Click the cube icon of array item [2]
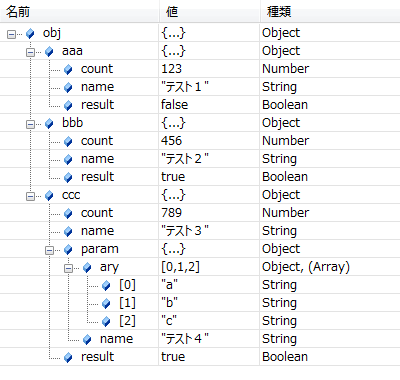 click(x=106, y=321)
